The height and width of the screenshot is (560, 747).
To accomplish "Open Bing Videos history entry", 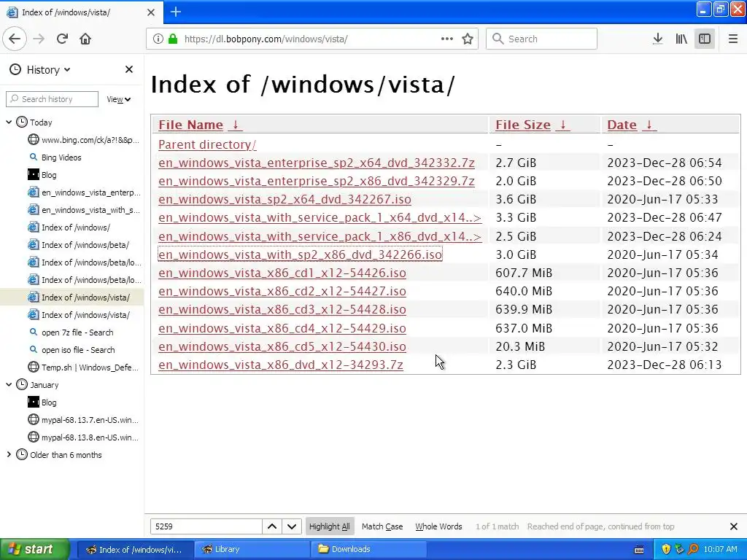I will pyautogui.click(x=61, y=157).
